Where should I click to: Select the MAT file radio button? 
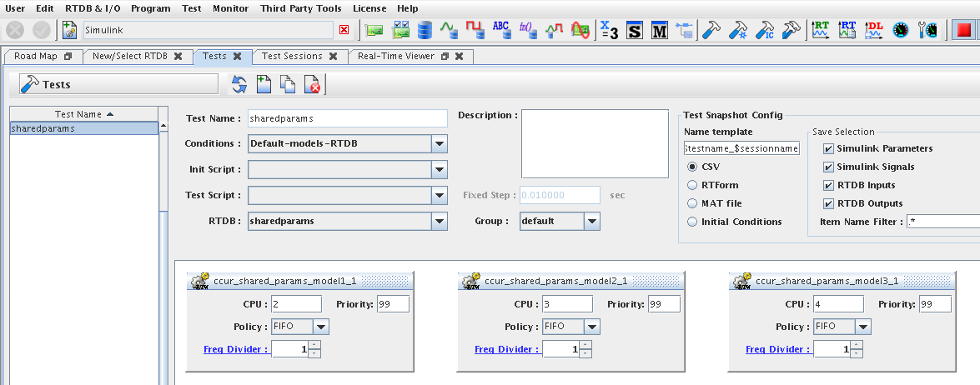click(692, 203)
